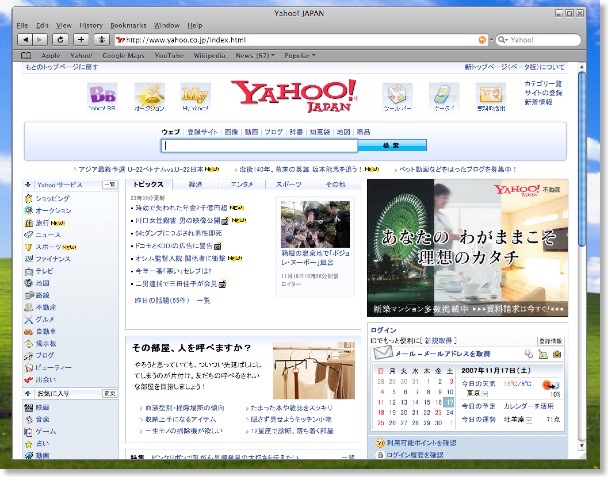608x477 pixels.
Task: Click the Safari address bar
Action: click(x=301, y=40)
